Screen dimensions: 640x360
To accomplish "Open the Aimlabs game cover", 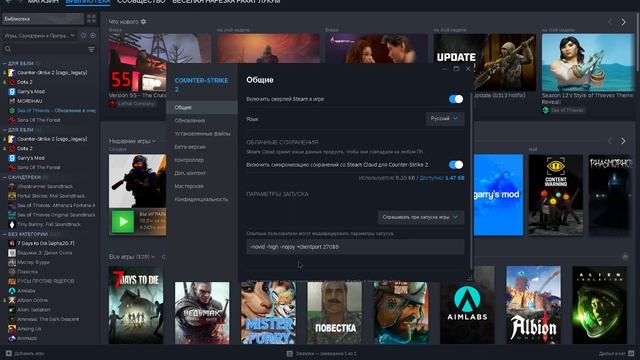I will [467, 304].
